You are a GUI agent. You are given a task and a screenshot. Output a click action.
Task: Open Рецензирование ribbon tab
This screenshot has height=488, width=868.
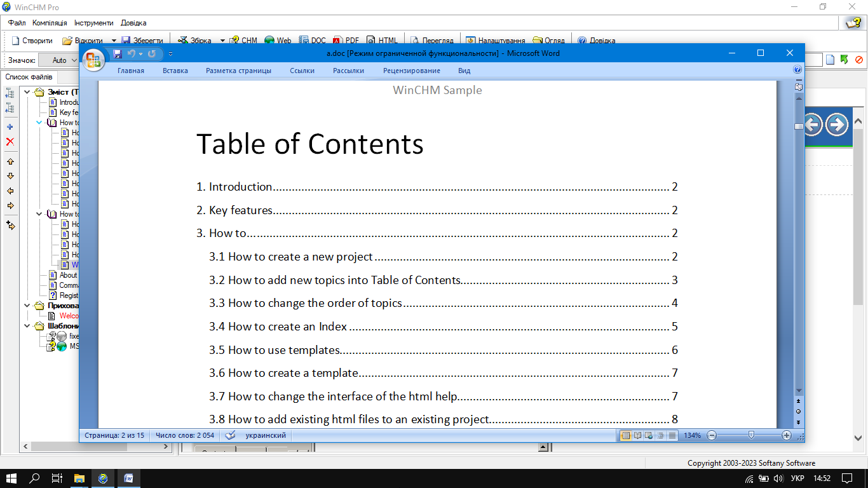click(x=412, y=71)
